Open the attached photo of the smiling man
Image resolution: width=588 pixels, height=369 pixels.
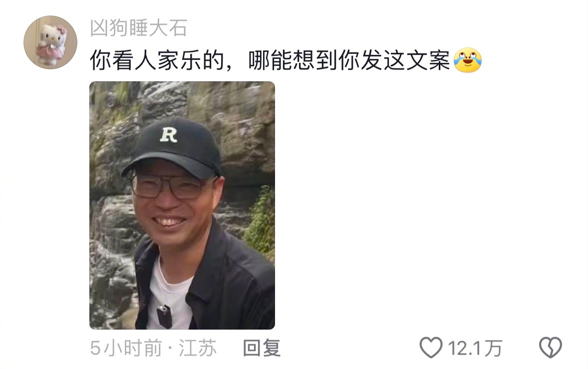point(182,205)
